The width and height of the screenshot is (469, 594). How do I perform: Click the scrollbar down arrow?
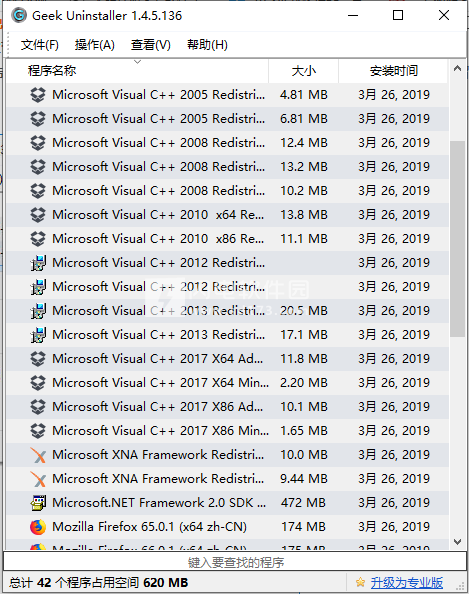[x=457, y=542]
